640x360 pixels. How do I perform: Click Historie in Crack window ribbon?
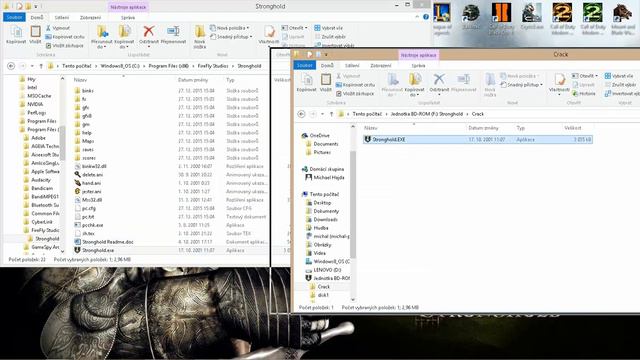584,93
